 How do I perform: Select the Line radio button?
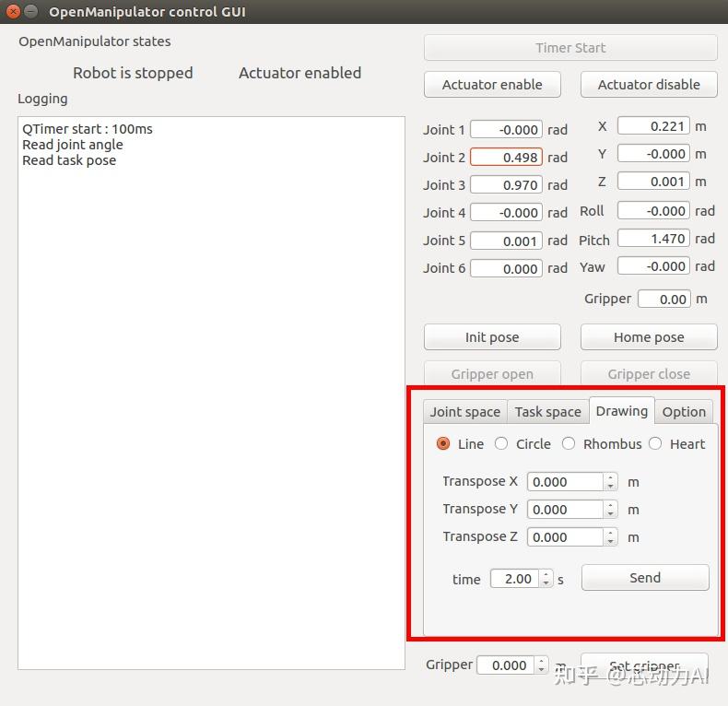[x=443, y=443]
